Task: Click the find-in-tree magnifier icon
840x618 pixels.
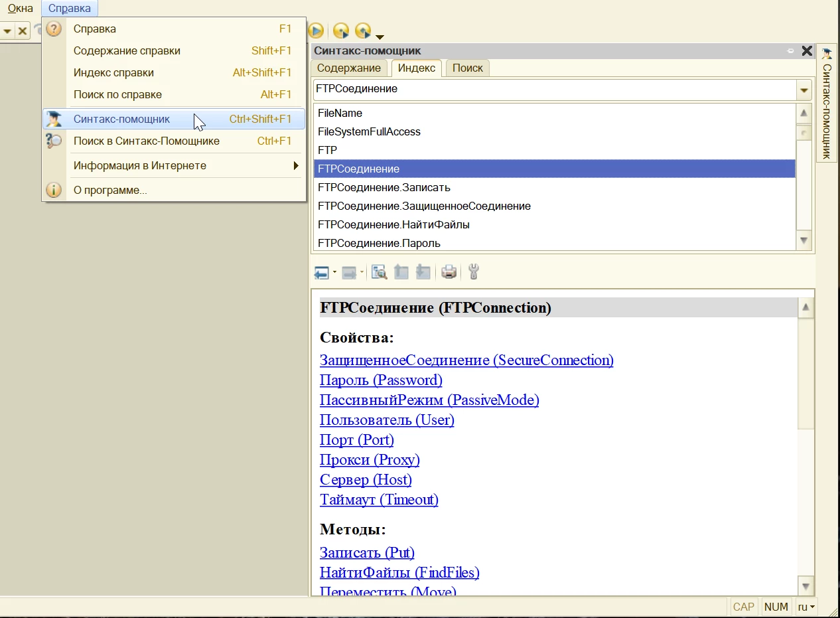Action: point(379,271)
